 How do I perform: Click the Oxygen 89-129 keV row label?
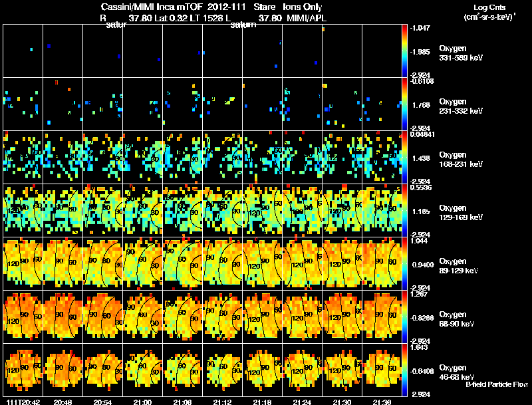459,265
